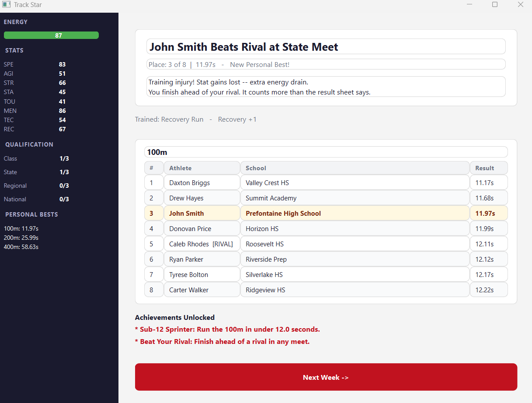Select athlete Drew Hayes
The height and width of the screenshot is (403, 532).
click(x=202, y=198)
